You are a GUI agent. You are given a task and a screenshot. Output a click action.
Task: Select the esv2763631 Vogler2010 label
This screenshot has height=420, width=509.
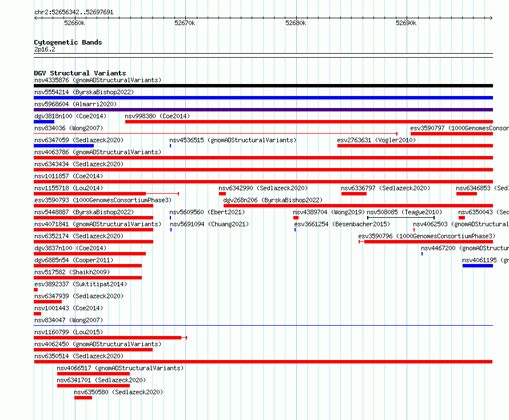pos(376,140)
